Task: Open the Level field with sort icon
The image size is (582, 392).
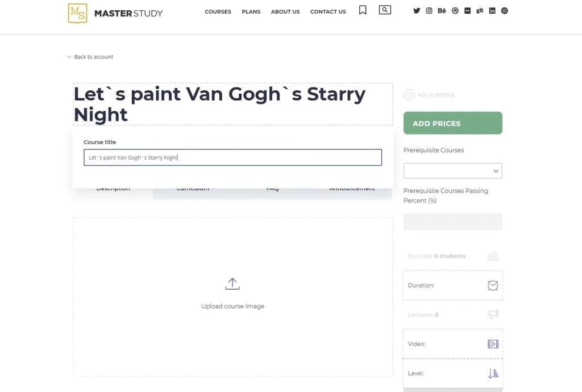Action: (x=452, y=373)
